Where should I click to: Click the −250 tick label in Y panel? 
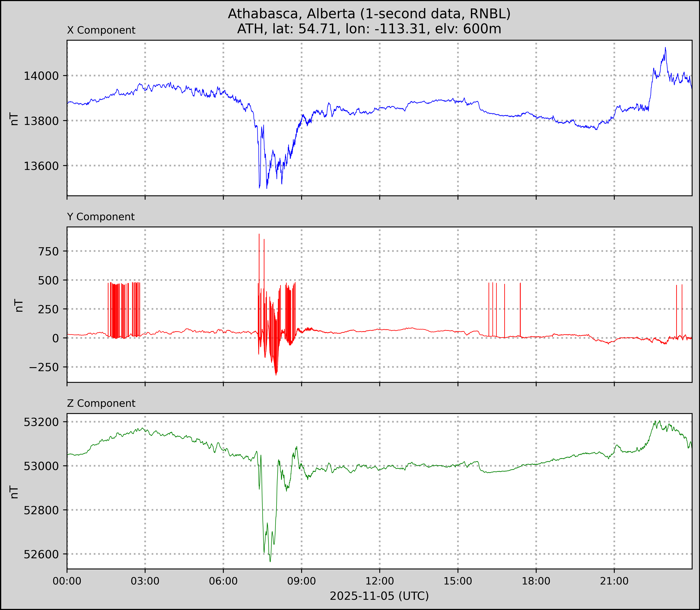[x=44, y=367]
